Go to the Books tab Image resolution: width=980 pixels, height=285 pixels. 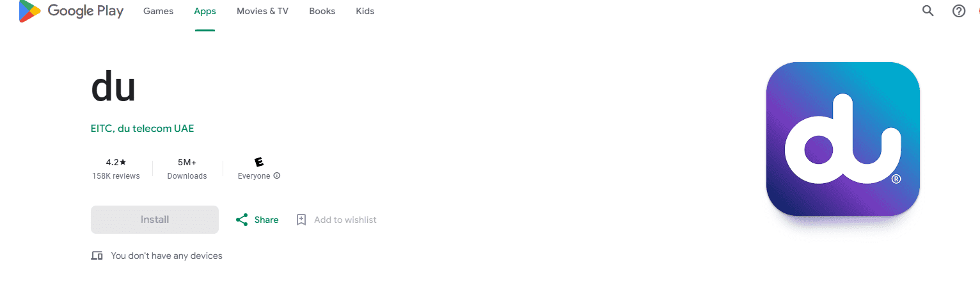click(x=322, y=12)
